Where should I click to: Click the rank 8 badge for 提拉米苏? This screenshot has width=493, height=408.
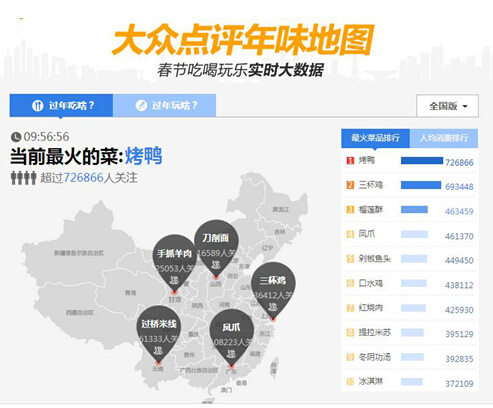pos(350,332)
